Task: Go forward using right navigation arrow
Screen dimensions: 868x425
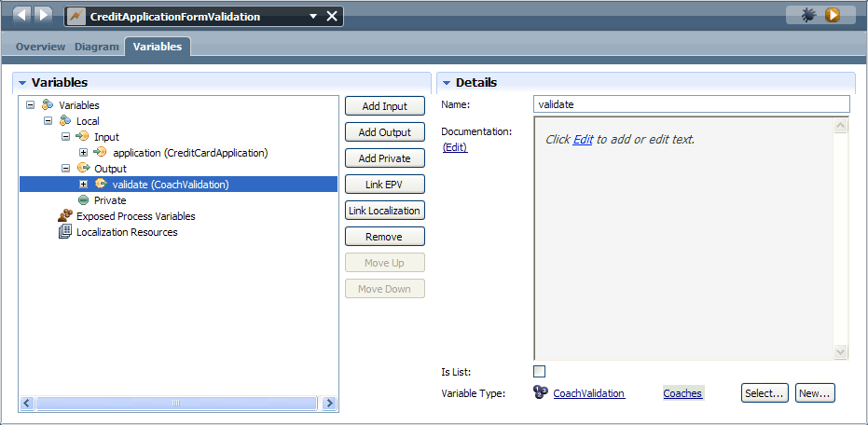Action: [43, 15]
